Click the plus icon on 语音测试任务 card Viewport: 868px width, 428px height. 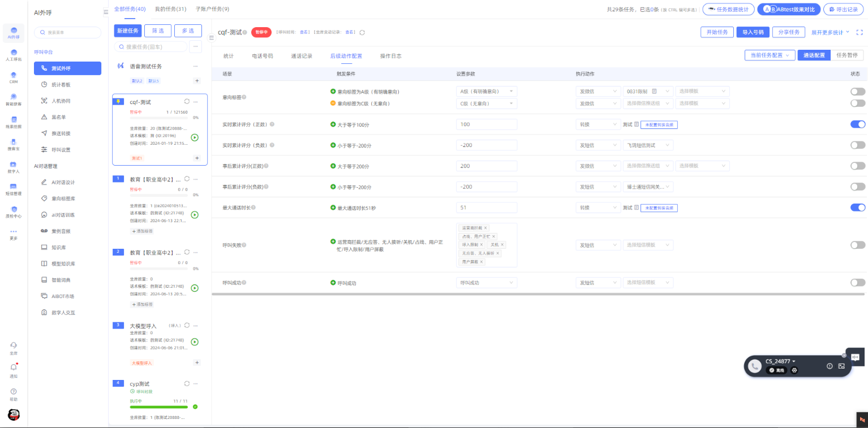click(x=197, y=81)
